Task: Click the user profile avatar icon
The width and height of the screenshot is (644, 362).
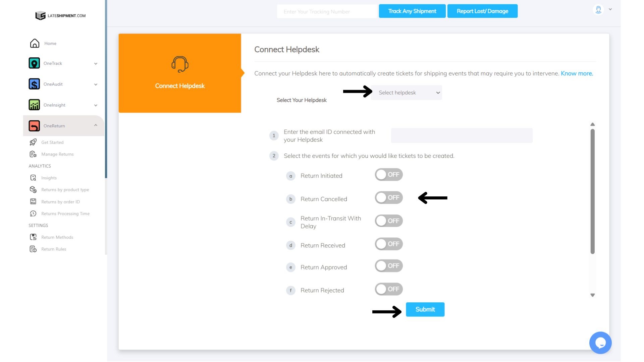Action: [x=598, y=10]
